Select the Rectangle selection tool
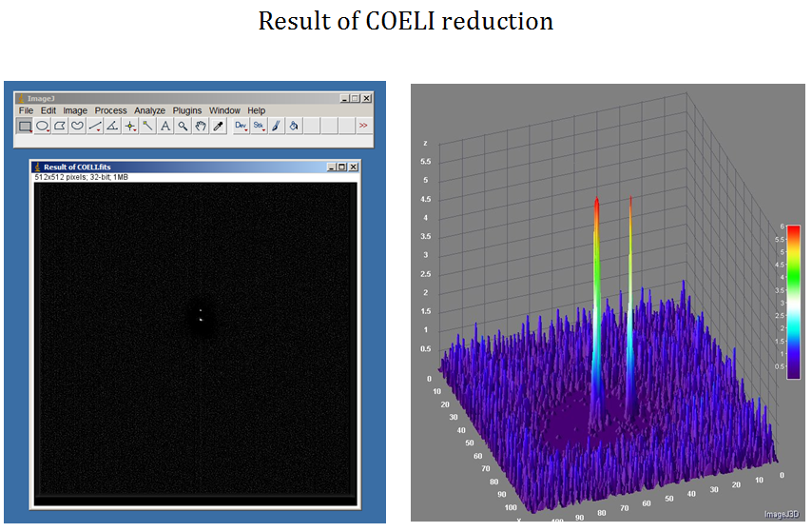Viewport: 812px width, 532px height. pos(26,126)
